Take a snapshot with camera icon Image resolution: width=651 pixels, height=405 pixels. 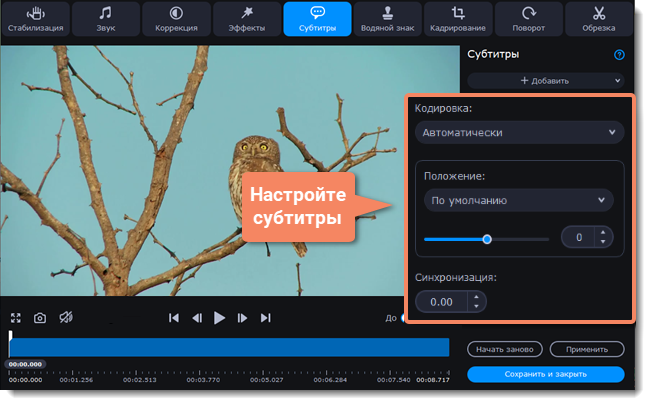[40, 318]
